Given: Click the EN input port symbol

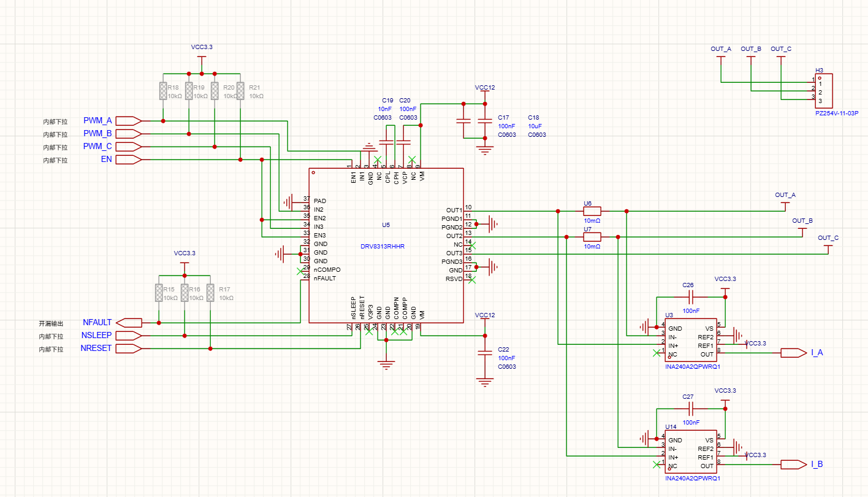Looking at the screenshot, I should pyautogui.click(x=128, y=160).
